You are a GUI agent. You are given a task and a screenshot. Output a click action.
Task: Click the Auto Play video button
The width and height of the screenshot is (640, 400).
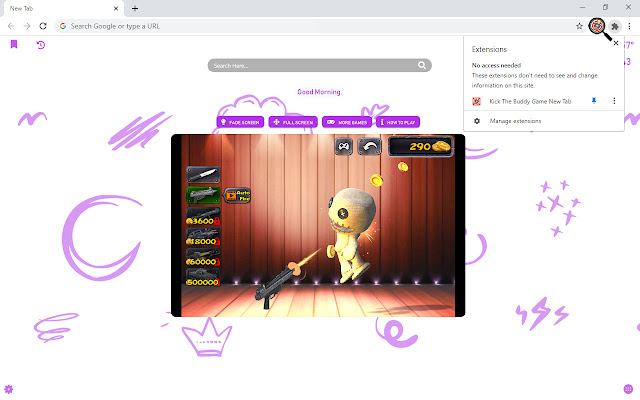pos(238,195)
